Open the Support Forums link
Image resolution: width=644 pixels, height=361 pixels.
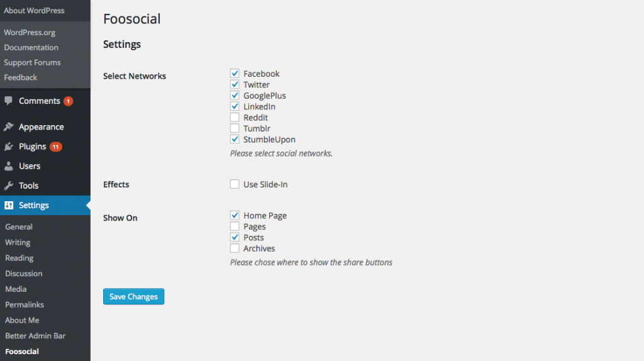[x=33, y=62]
